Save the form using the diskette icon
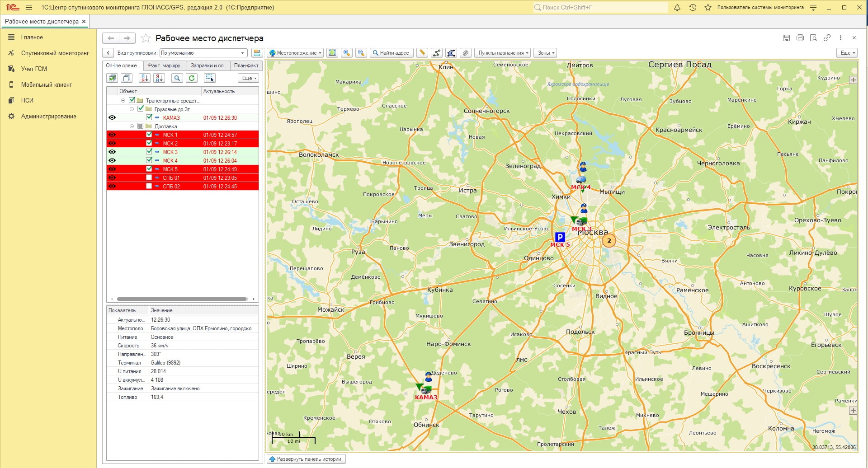The height and width of the screenshot is (468, 868). tap(786, 38)
